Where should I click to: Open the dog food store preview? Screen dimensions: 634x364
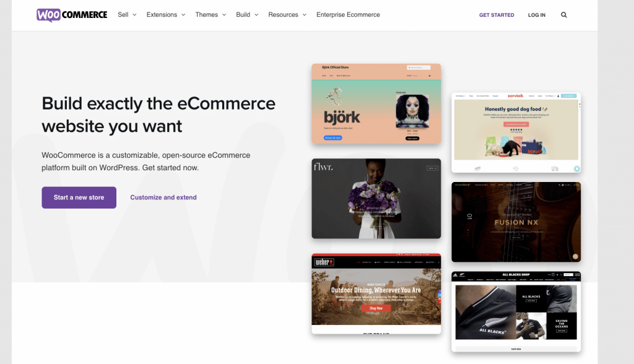pyautogui.click(x=516, y=131)
